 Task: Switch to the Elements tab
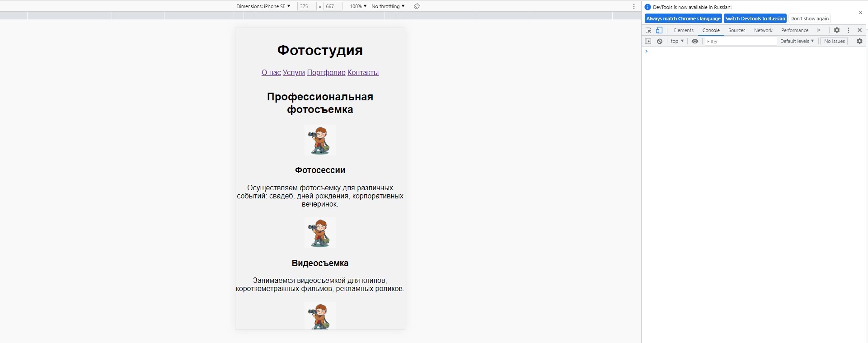click(684, 30)
